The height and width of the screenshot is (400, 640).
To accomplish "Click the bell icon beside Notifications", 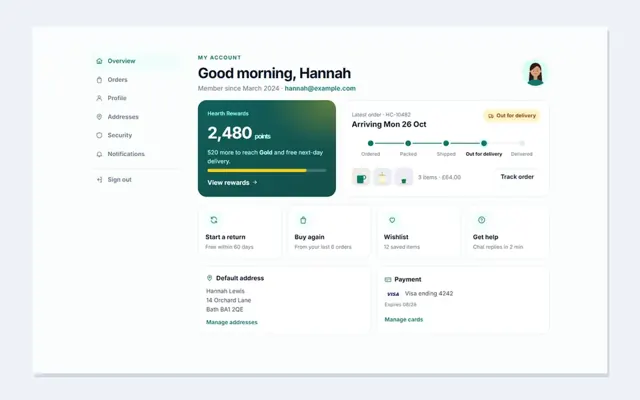I will coord(99,154).
